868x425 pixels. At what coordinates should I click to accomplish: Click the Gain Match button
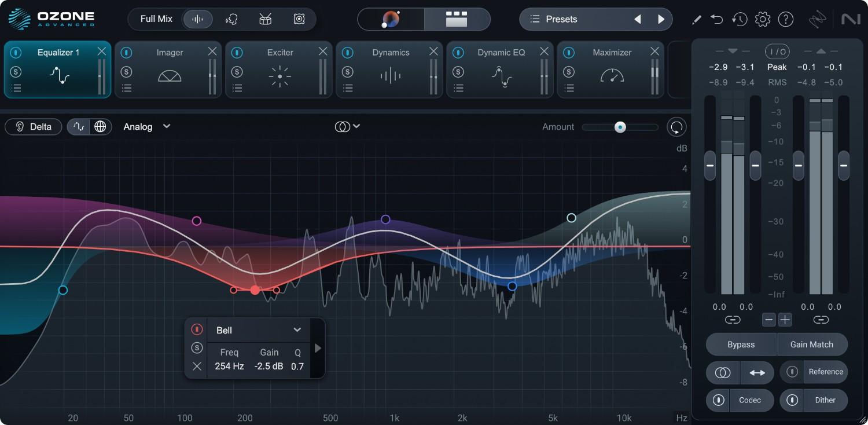click(812, 344)
